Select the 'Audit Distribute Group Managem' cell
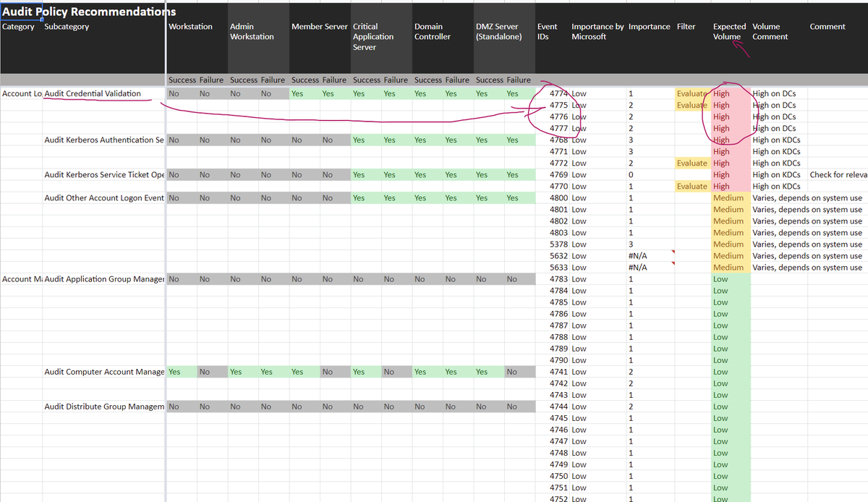Viewport: 868px width, 502px height. click(x=104, y=406)
